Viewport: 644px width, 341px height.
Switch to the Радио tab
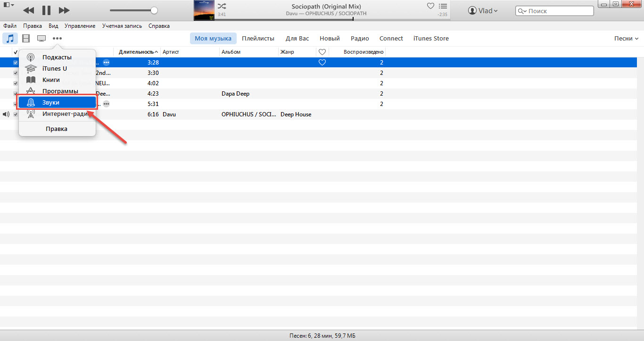pos(360,38)
